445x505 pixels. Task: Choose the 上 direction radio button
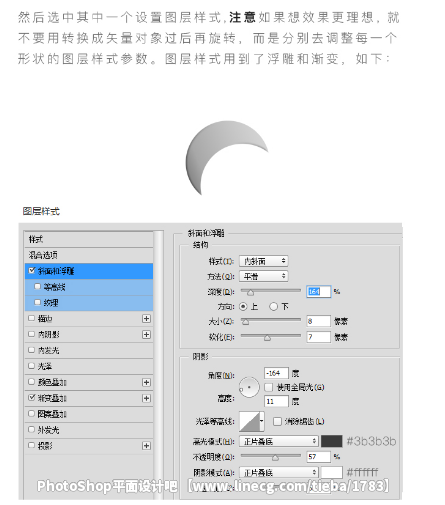243,306
